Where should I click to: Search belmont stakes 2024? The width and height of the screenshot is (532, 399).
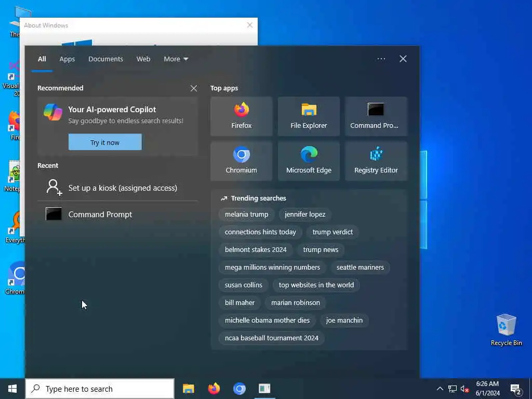(256, 250)
